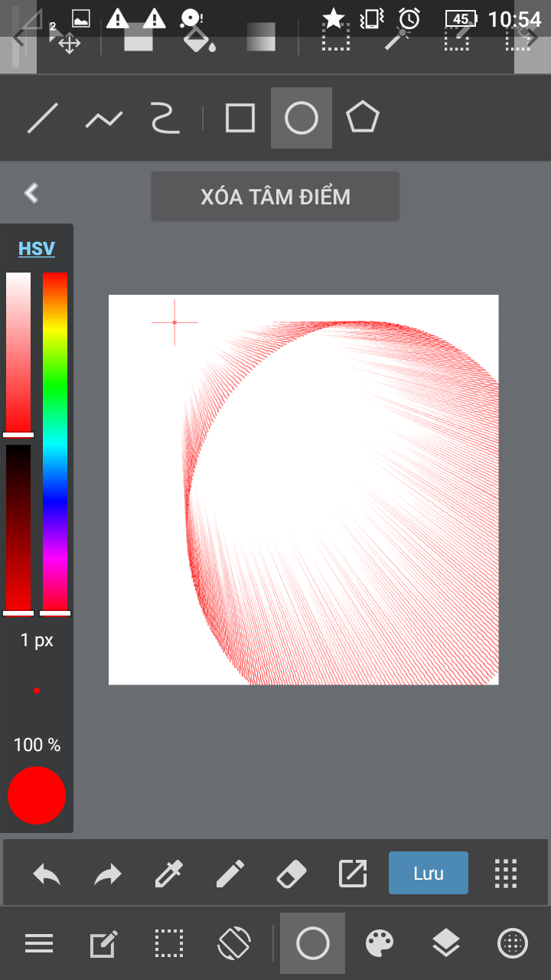Select the polyline zigzag shape tool
This screenshot has width=551, height=980.
[103, 119]
